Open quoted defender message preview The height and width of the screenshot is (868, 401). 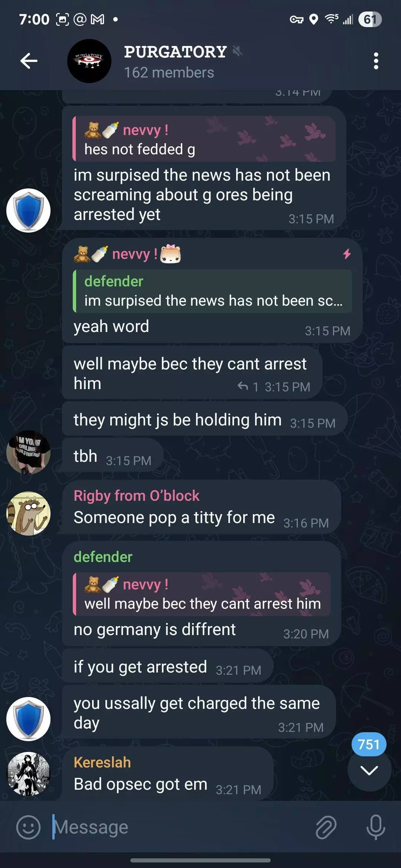[x=212, y=291]
